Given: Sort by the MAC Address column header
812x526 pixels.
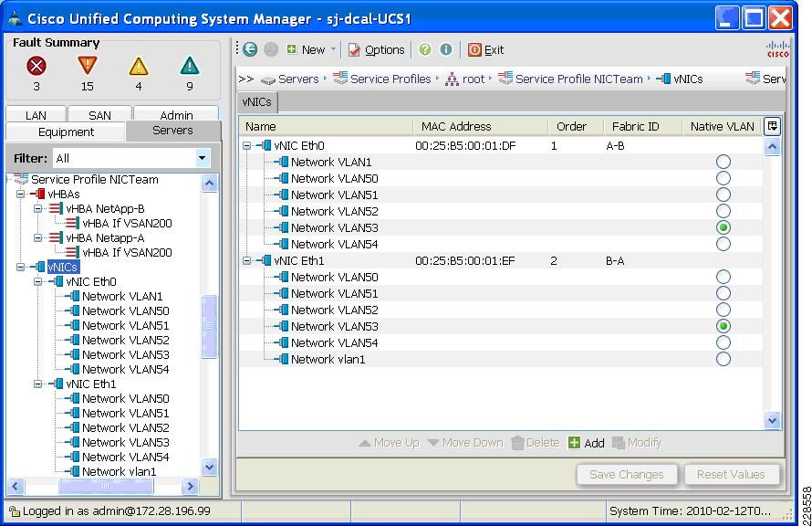Looking at the screenshot, I should coord(481,126).
